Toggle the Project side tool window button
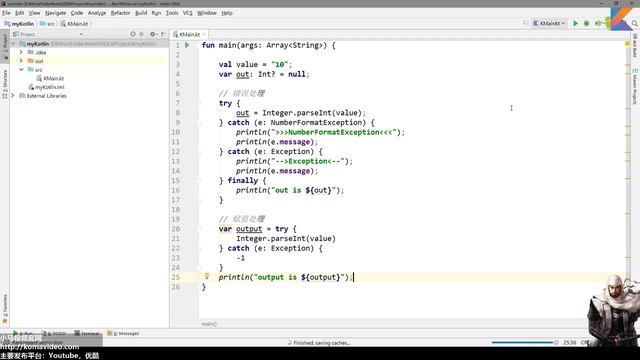This screenshot has height=360, width=640. pyautogui.click(x=5, y=47)
